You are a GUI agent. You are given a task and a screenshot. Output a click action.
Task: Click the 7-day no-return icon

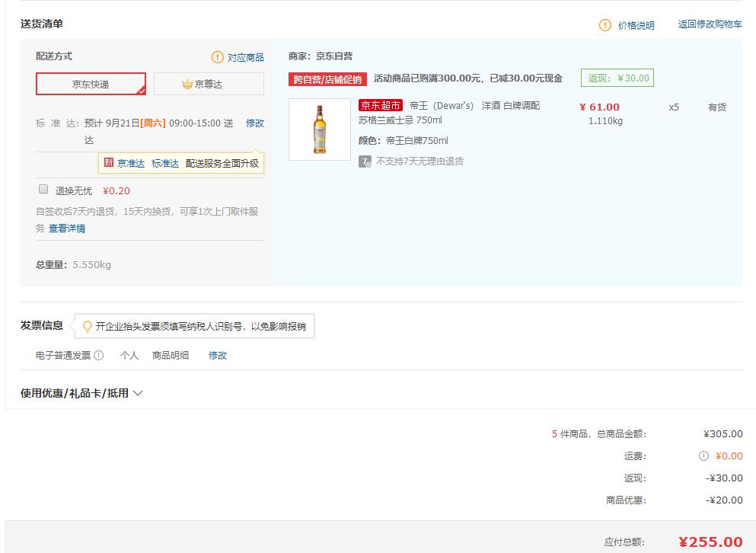coord(365,161)
